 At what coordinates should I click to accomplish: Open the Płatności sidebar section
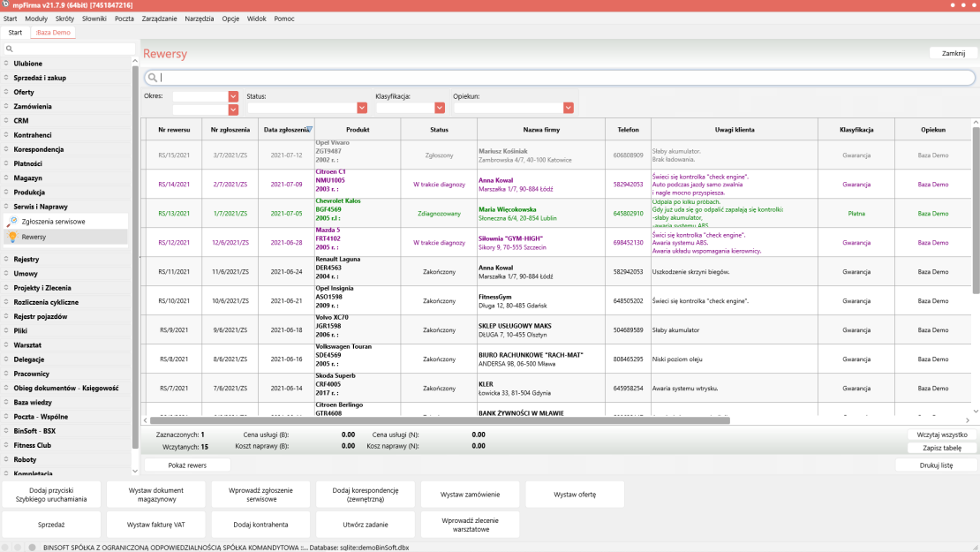click(27, 163)
